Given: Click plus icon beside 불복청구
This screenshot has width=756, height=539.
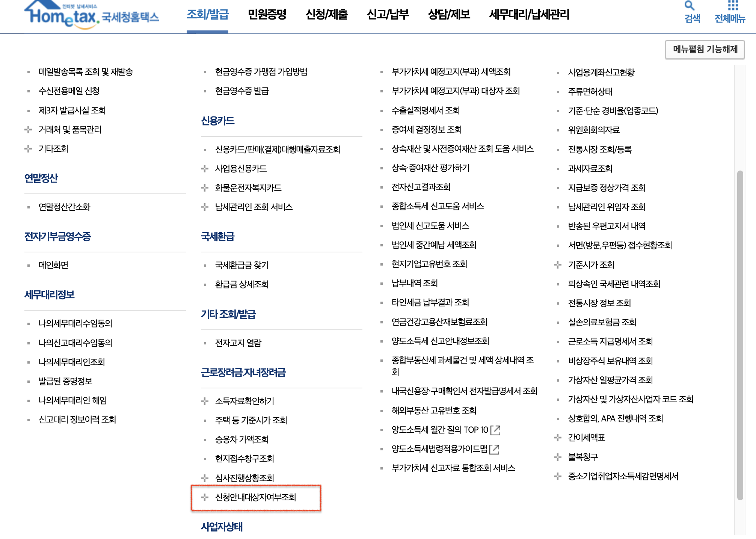Looking at the screenshot, I should coord(558,457).
